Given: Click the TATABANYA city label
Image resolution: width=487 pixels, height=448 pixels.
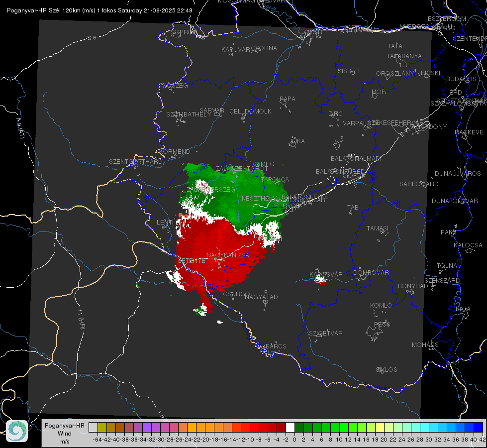Looking at the screenshot, I should (x=404, y=56).
